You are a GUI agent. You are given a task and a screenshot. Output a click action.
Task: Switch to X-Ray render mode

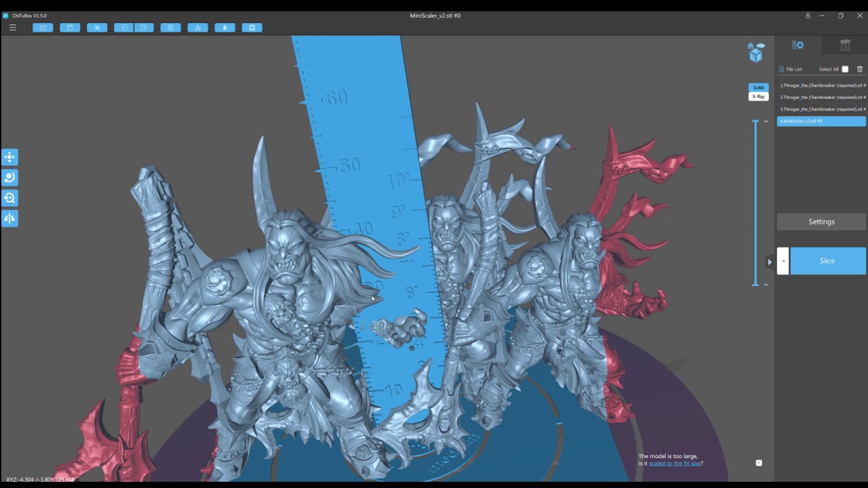point(758,96)
